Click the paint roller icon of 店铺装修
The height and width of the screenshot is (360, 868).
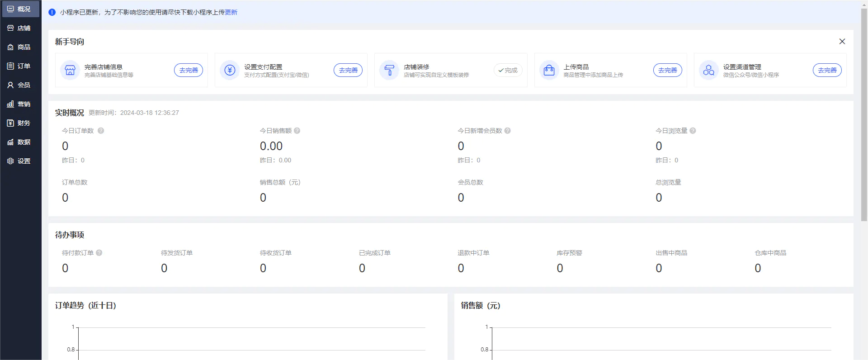point(389,70)
